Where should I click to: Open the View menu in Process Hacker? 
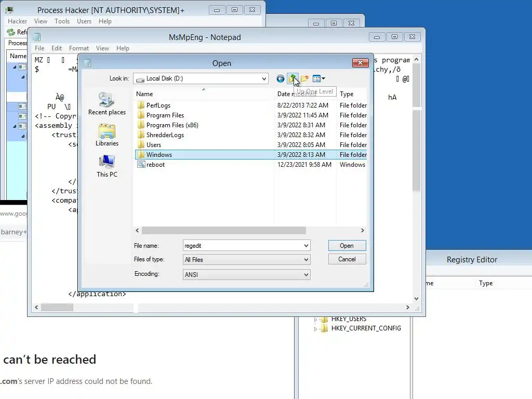click(41, 21)
